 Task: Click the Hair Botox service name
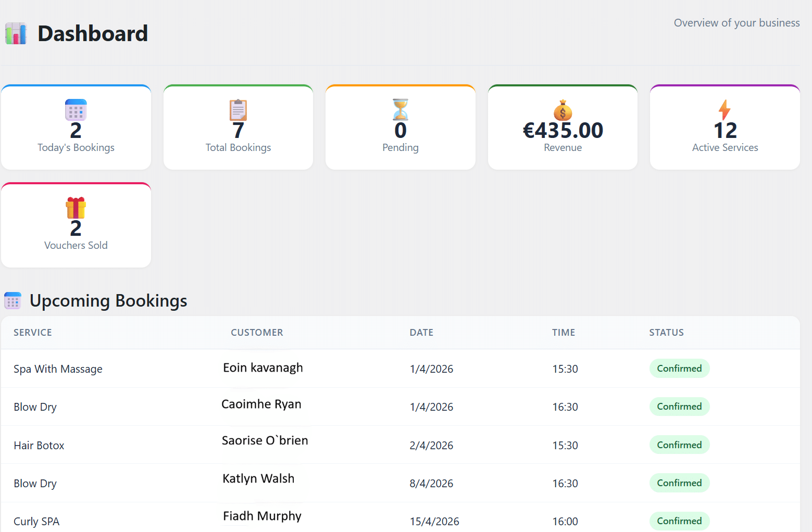tap(39, 445)
